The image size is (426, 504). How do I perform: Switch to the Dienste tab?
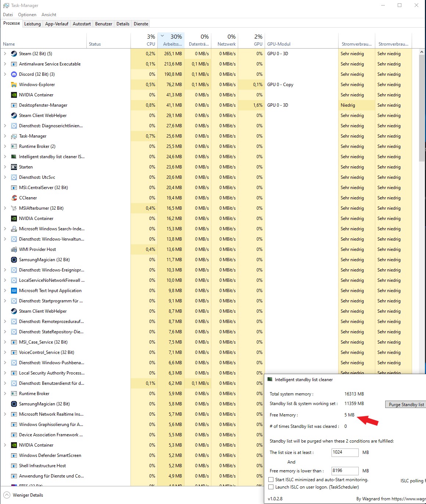[x=141, y=24]
